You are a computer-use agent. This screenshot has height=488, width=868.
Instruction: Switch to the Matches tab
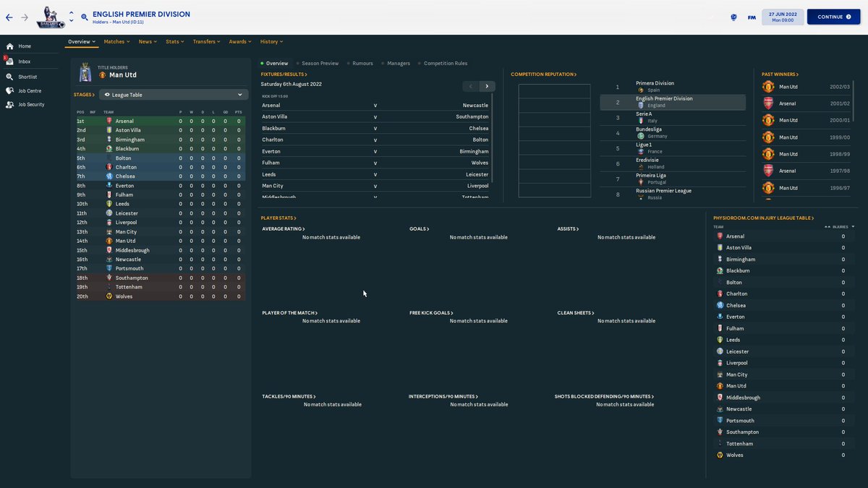(116, 41)
